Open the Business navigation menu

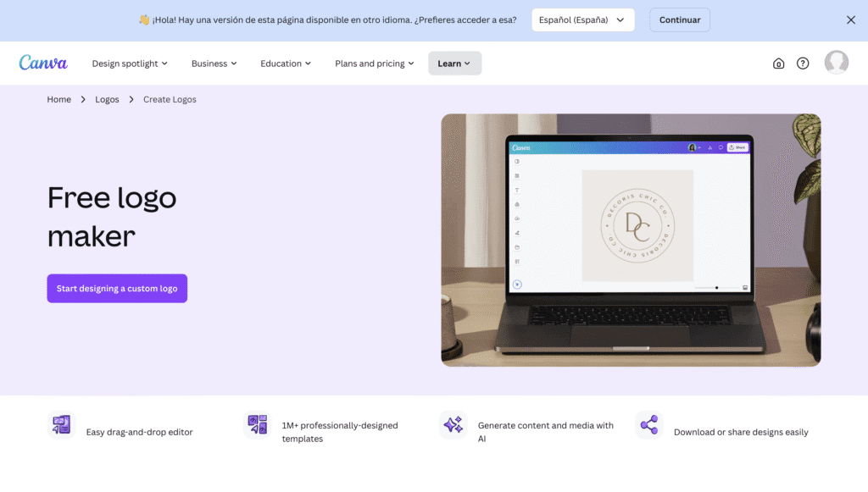point(214,64)
